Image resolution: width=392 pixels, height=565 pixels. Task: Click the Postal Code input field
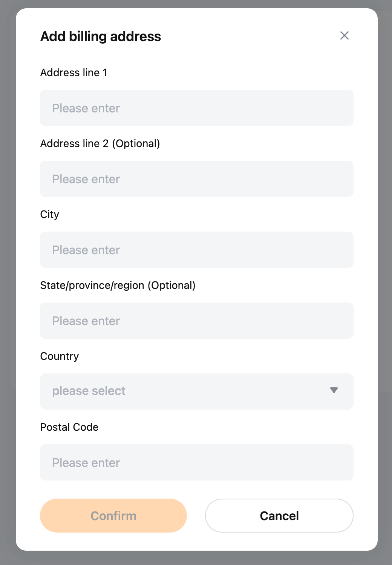point(196,462)
